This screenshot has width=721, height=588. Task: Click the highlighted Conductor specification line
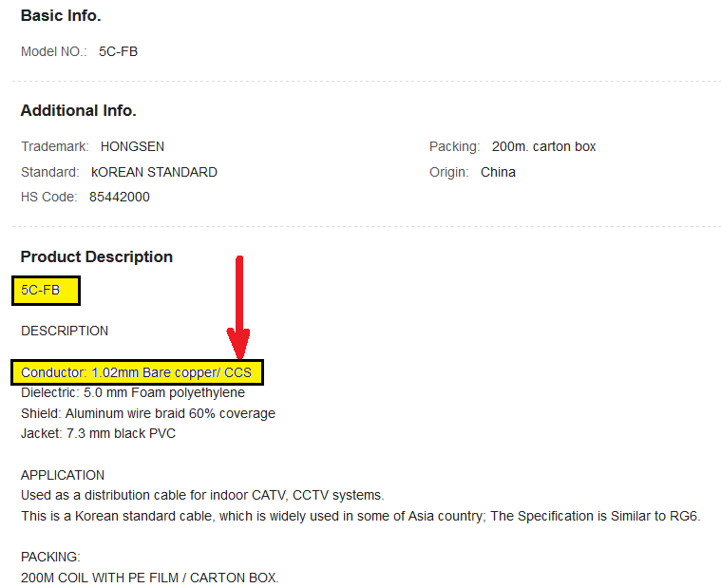137,372
